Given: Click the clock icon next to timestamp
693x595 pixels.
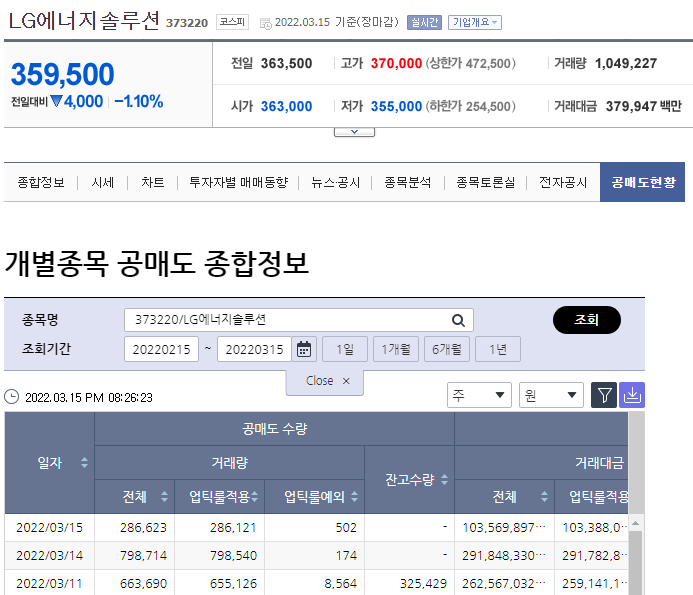Looking at the screenshot, I should coord(11,397).
